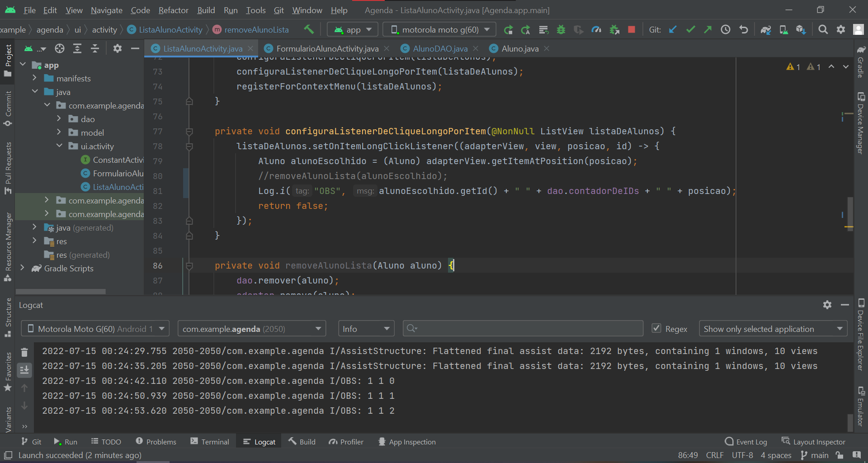Click the Clear Logcat trash icon
Image resolution: width=868 pixels, height=463 pixels.
pyautogui.click(x=24, y=352)
